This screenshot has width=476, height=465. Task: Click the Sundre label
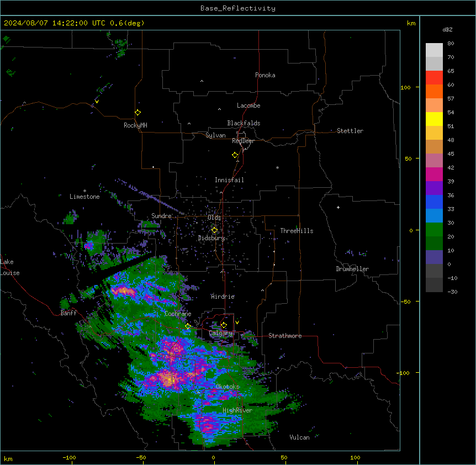(161, 216)
